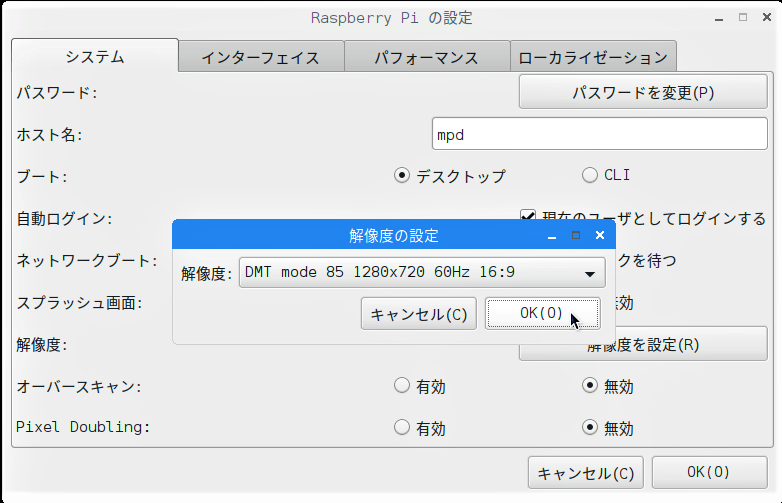Viewport: 782px width, 503px height.
Task: Maximize the Raspberry Pi の設定 window
Action: click(743, 17)
